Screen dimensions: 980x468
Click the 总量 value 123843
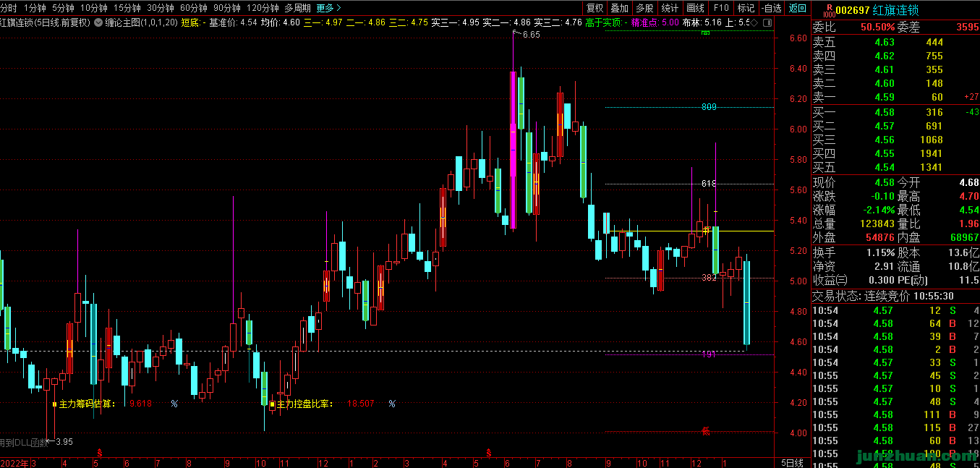878,224
